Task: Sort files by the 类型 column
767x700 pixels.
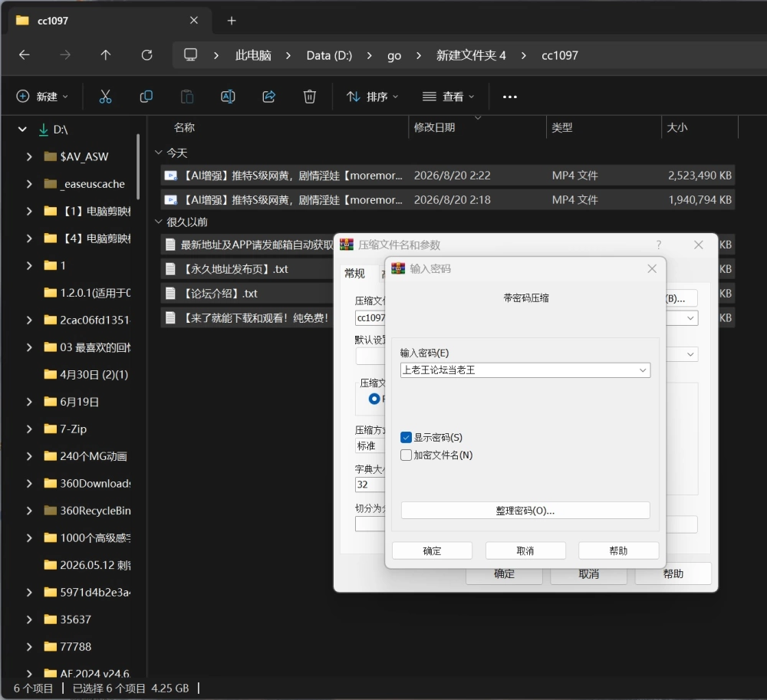Action: click(562, 127)
